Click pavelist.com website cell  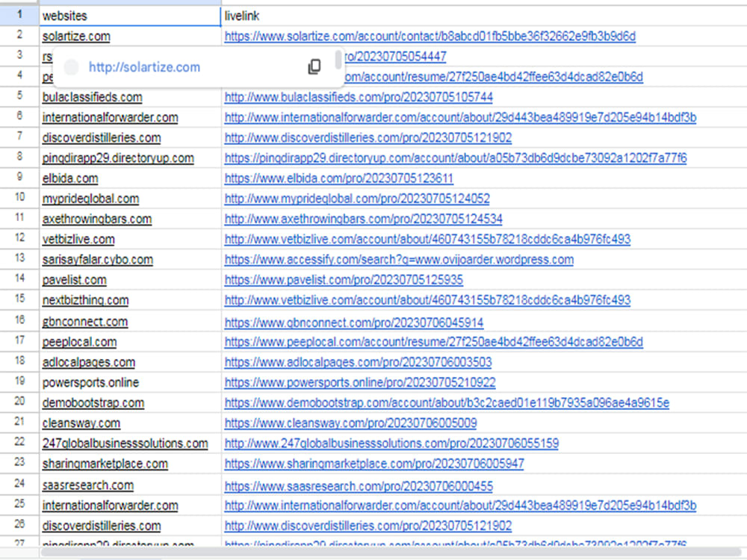pos(74,280)
